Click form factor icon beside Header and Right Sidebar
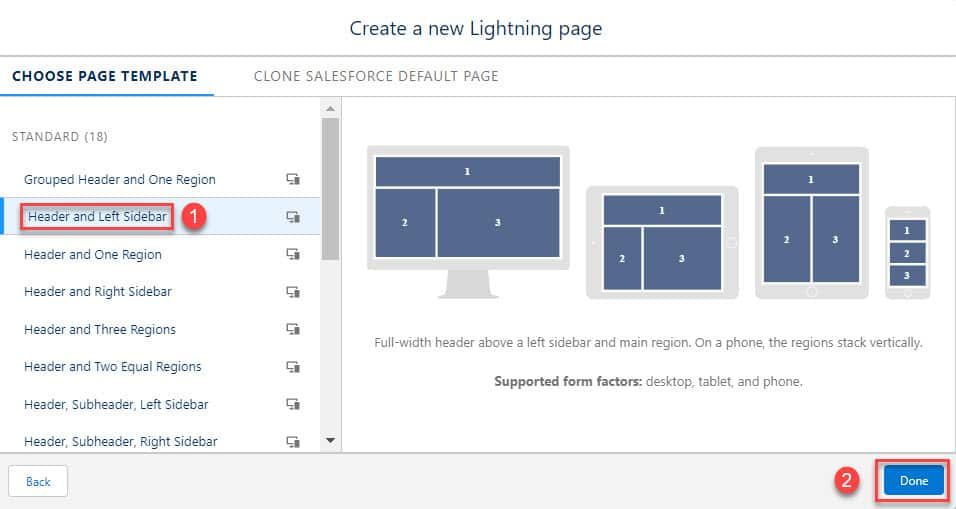This screenshot has height=509, width=956. point(293,292)
